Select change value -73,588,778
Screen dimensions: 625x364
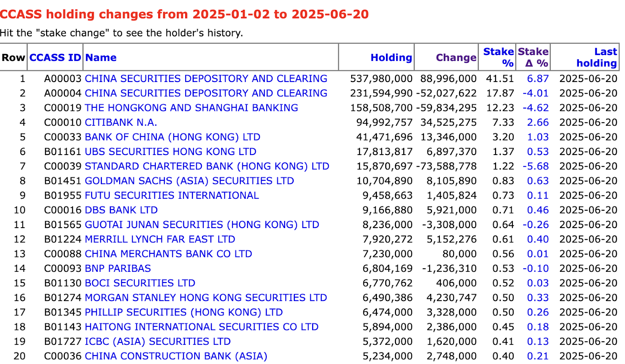click(x=446, y=166)
